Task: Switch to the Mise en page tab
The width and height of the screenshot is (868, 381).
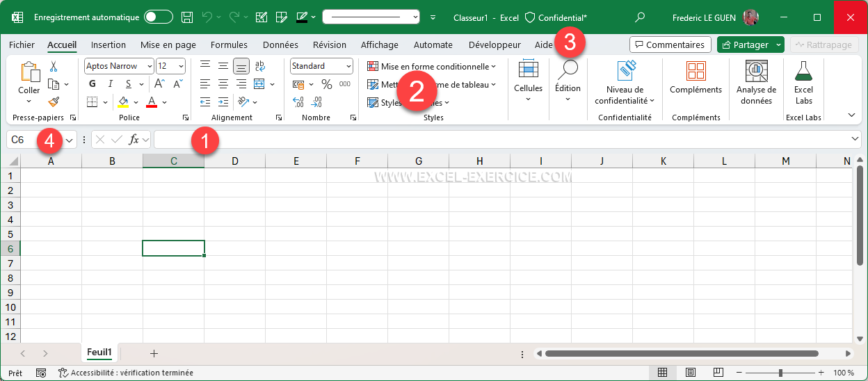Action: (x=168, y=44)
